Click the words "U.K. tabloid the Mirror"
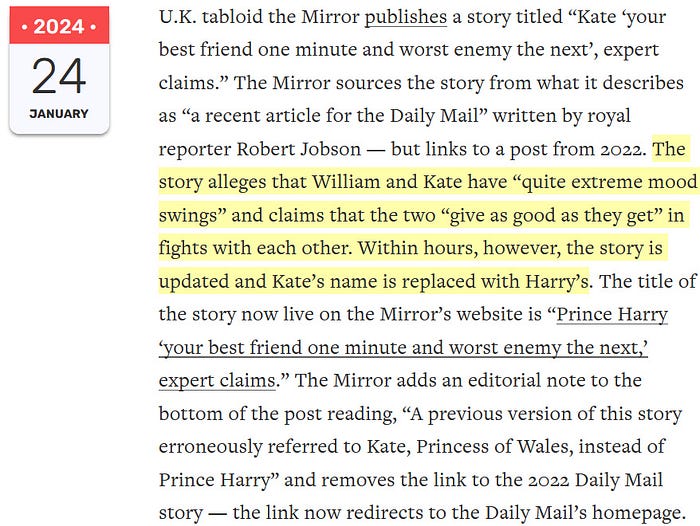Screen dimensions: 700x526 pyautogui.click(x=259, y=17)
